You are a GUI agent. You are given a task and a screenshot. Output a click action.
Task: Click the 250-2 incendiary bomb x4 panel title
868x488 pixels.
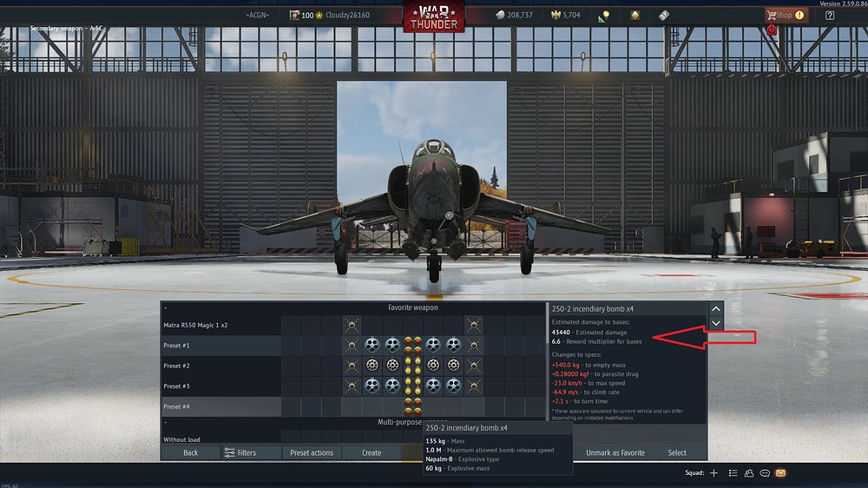(592, 308)
